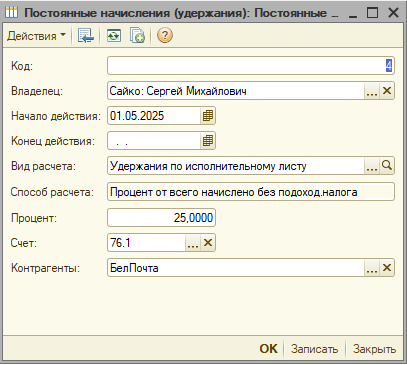Viewport: 407px width, 365px height.
Task: Focus the Код input field
Action: (251, 66)
